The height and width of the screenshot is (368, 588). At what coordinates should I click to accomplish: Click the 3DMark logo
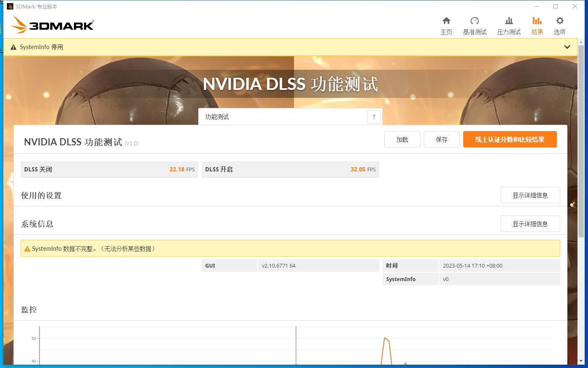(52, 24)
